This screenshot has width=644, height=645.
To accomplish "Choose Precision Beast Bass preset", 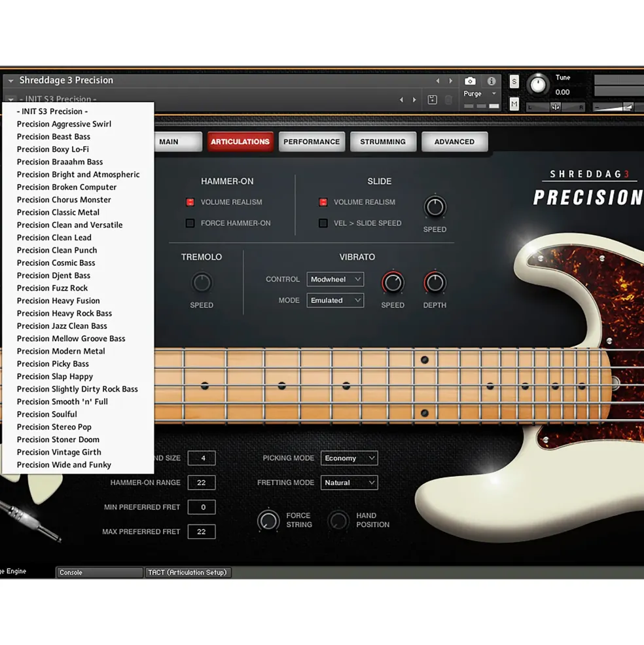I will pyautogui.click(x=78, y=137).
